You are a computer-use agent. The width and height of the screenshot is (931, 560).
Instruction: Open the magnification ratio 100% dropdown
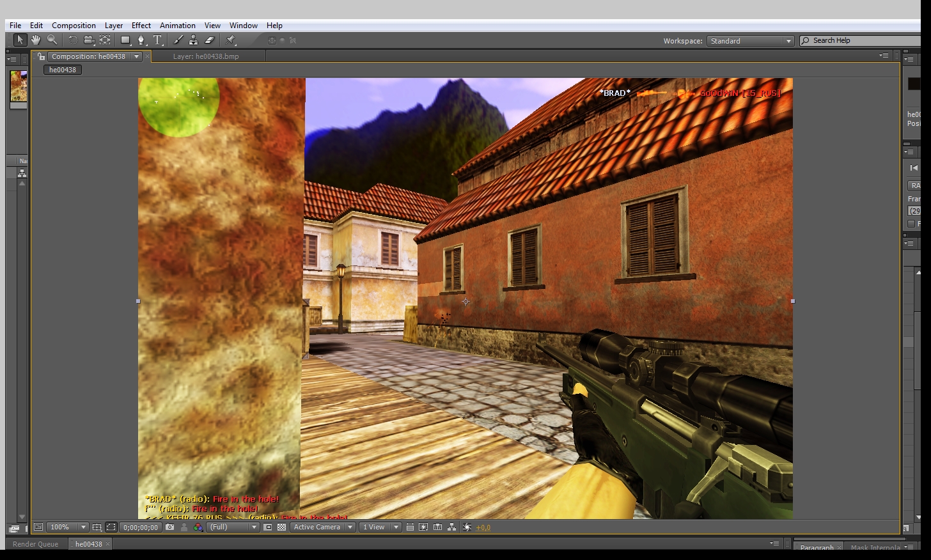tap(67, 527)
